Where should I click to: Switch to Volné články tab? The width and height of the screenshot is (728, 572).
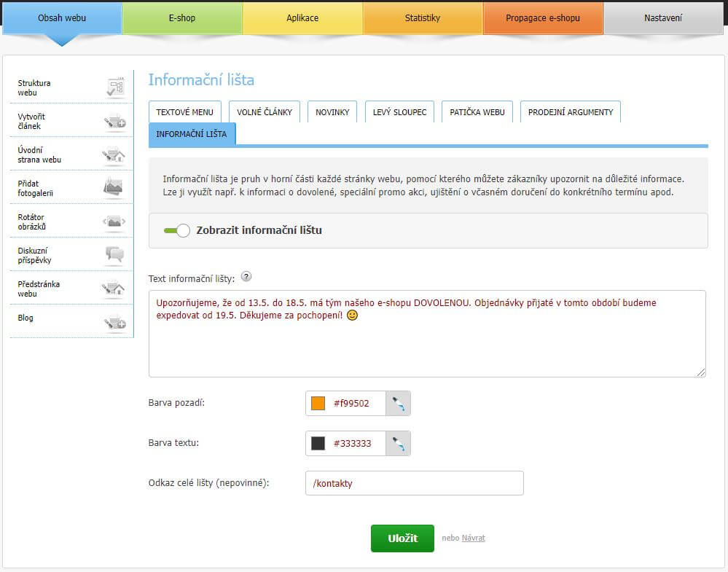point(265,112)
